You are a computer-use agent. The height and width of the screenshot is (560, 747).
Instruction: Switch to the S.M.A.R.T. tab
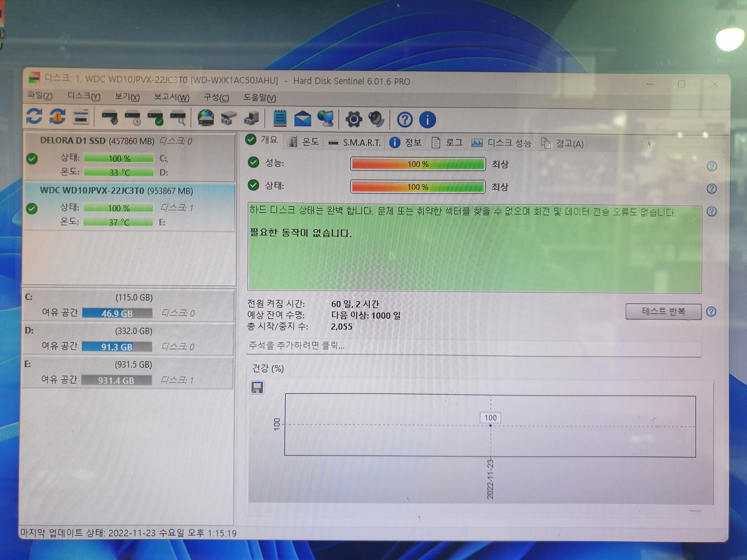pyautogui.click(x=355, y=143)
